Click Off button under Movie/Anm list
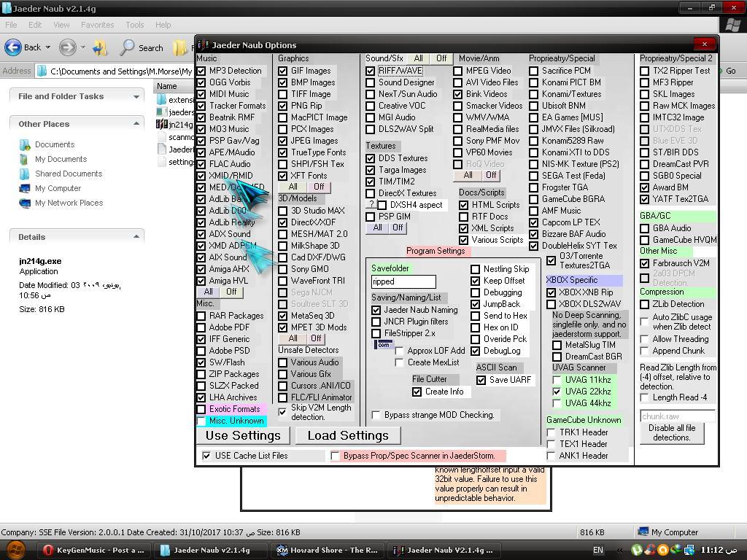This screenshot has height=560, width=747. coord(491,175)
